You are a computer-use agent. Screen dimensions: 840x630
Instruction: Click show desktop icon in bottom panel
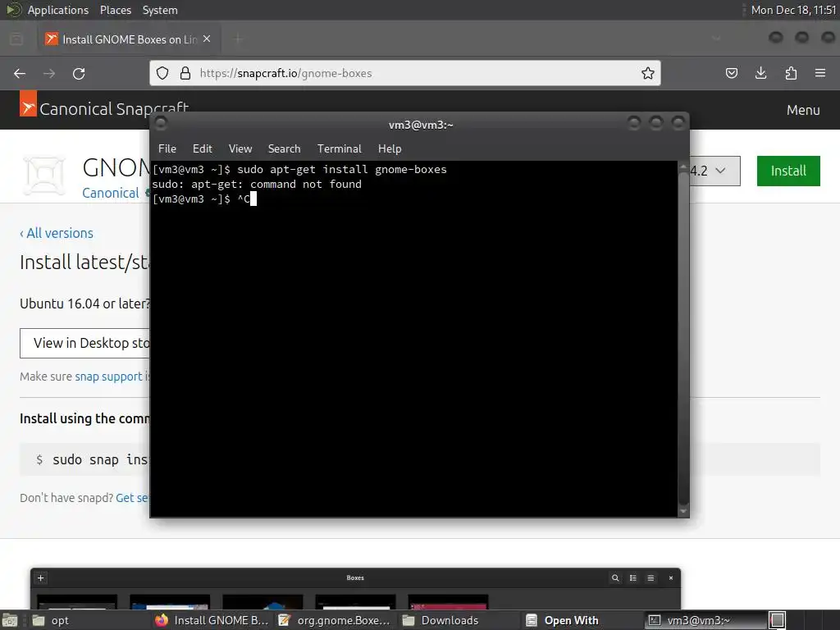(x=9, y=620)
